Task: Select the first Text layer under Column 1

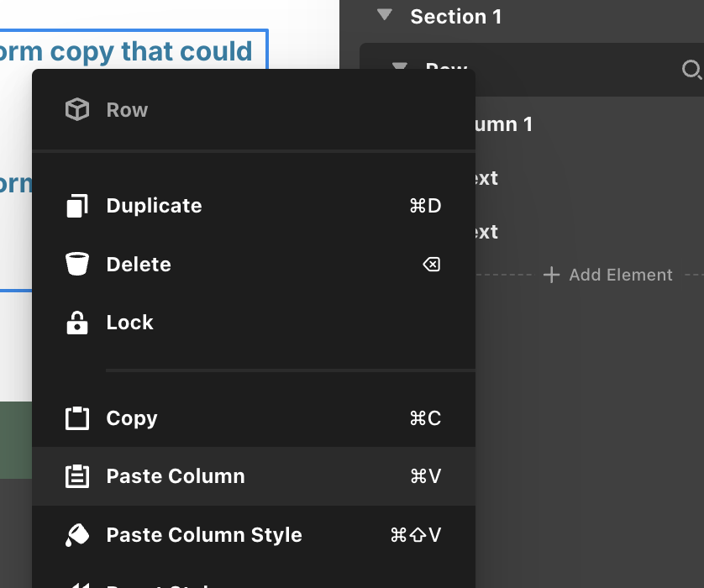Action: click(487, 178)
